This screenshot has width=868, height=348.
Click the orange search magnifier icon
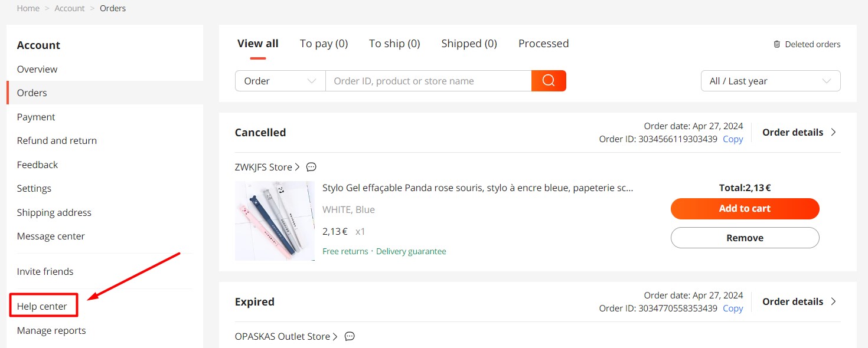tap(548, 81)
